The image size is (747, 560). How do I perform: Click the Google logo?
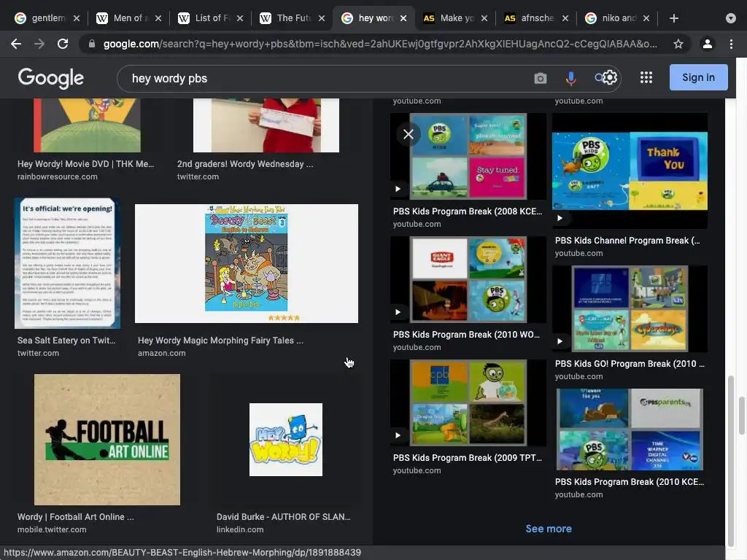click(50, 78)
